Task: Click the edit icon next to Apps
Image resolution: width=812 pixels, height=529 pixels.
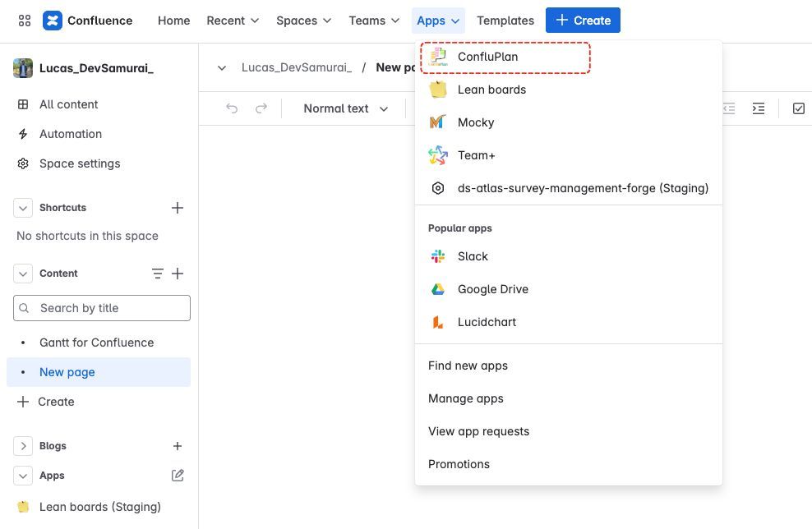Action: point(178,475)
